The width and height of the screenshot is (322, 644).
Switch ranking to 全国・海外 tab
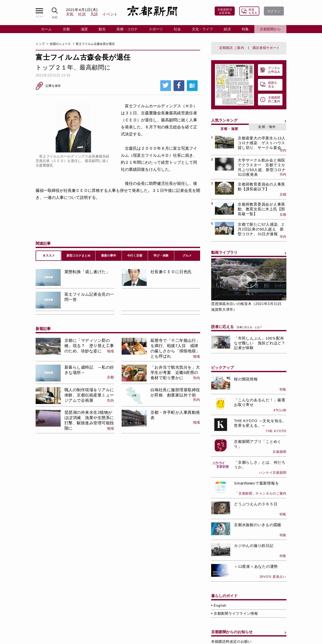pos(268,127)
